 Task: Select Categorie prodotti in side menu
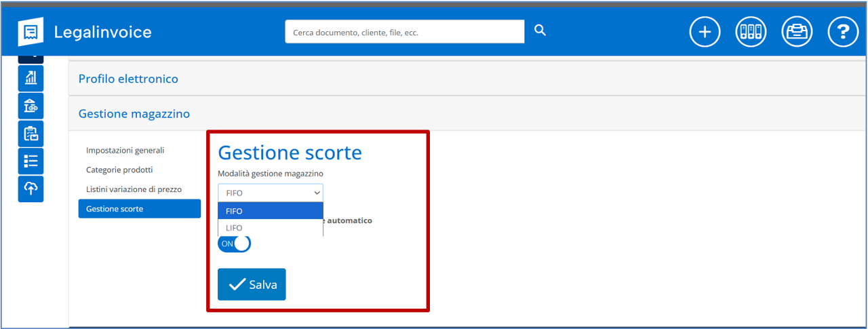click(x=119, y=170)
